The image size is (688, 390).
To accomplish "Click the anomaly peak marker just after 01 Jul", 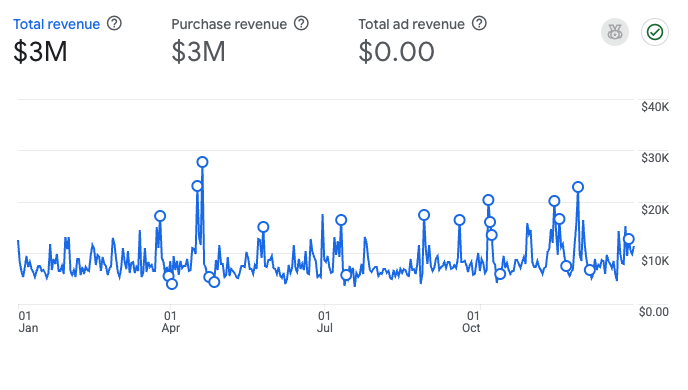I will (x=341, y=220).
